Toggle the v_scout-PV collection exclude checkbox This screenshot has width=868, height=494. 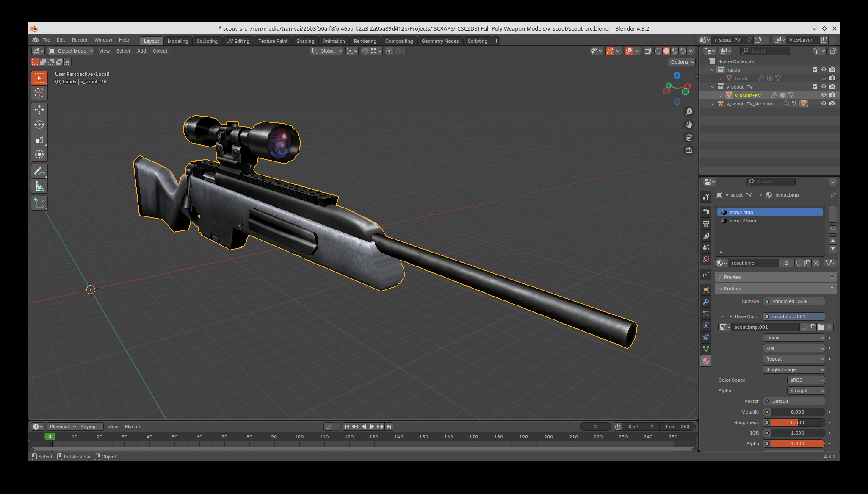pyautogui.click(x=815, y=86)
